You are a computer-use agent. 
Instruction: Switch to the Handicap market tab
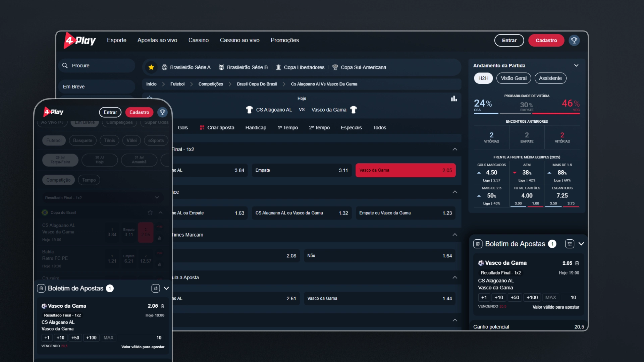pos(256,128)
